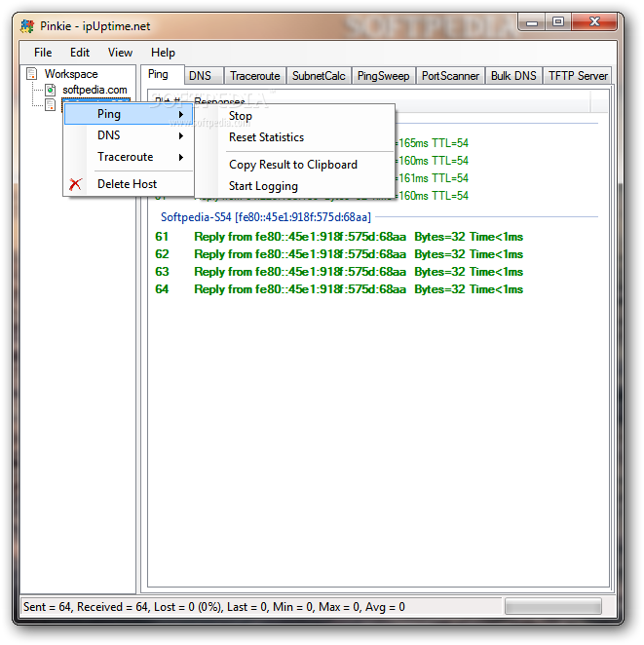Open the SubnetCalc tab
The height and width of the screenshot is (645, 644).
(319, 76)
